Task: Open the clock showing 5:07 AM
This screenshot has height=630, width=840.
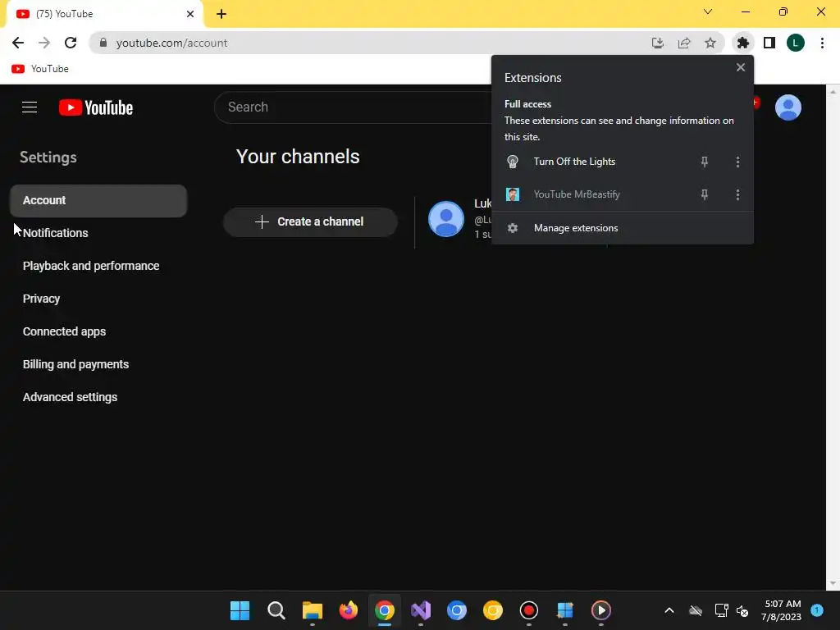Action: [782, 610]
